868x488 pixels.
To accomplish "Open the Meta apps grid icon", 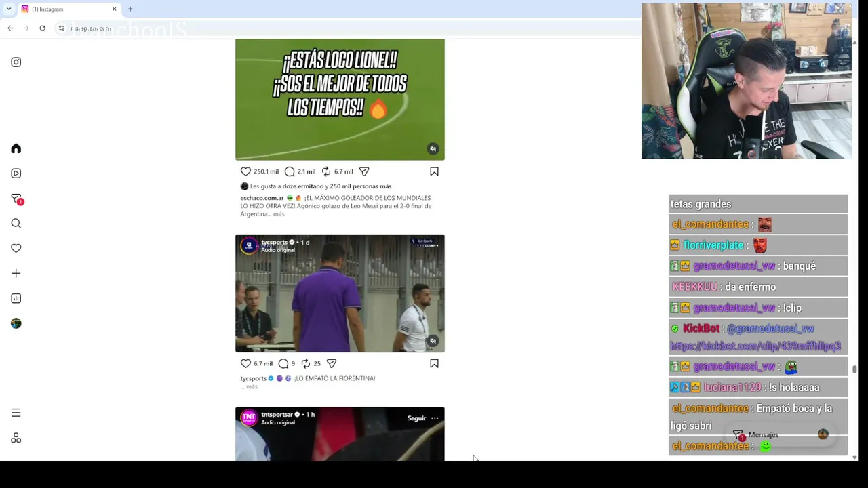I will (16, 438).
